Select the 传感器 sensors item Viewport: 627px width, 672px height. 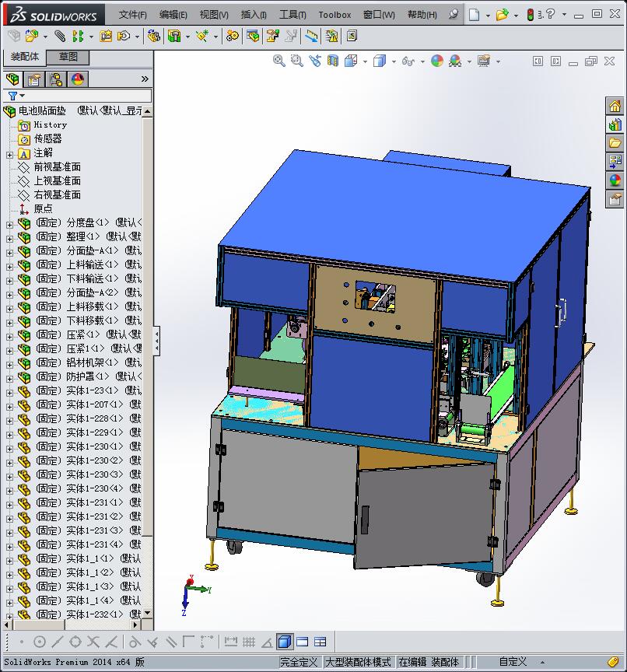tap(48, 139)
